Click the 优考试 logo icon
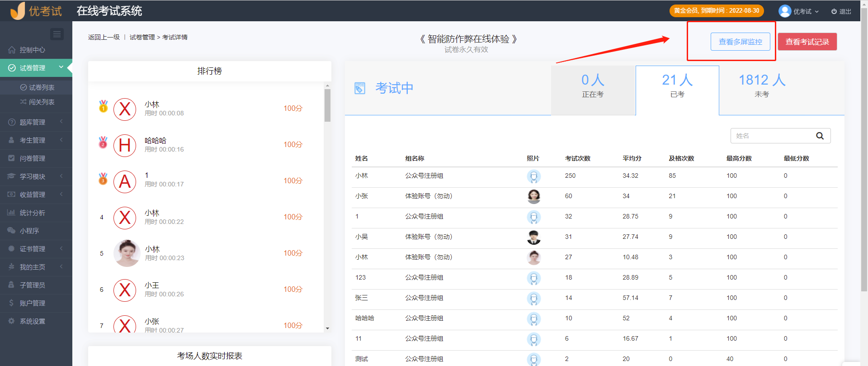 pyautogui.click(x=18, y=11)
